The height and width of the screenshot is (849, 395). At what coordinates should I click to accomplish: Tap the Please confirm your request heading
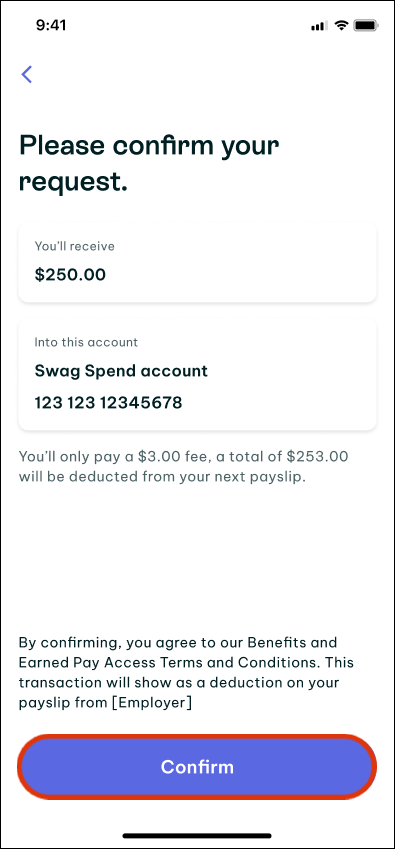(149, 164)
